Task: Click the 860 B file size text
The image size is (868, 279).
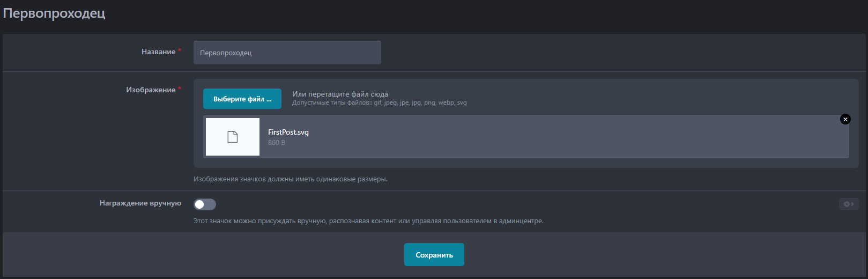Action: click(276, 143)
